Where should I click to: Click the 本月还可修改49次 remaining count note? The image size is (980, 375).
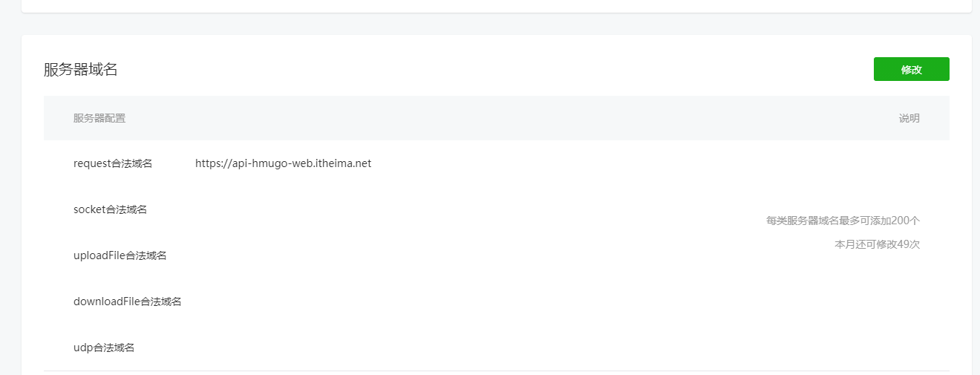(877, 244)
